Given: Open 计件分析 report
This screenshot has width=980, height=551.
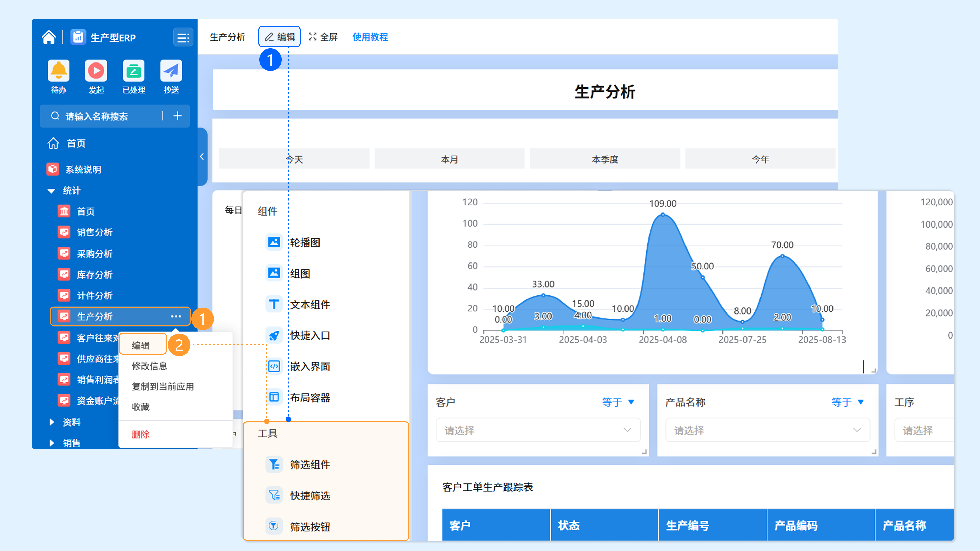Looking at the screenshot, I should click(x=85, y=295).
